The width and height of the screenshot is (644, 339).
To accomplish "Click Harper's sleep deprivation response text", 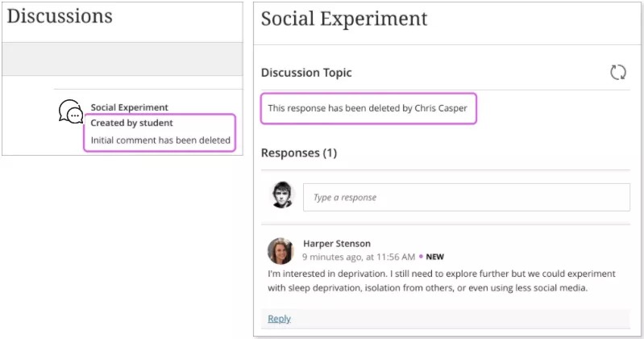I will [x=441, y=281].
